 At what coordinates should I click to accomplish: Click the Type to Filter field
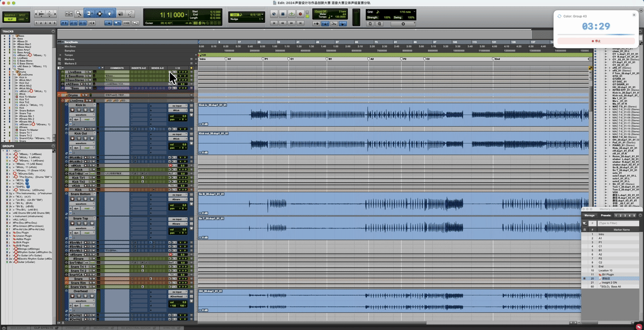pyautogui.click(x=618, y=223)
